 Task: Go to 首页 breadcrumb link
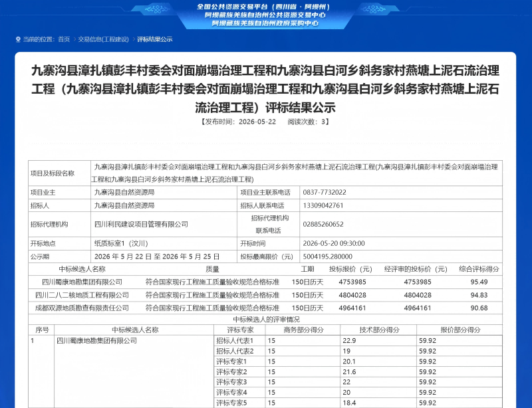64,39
